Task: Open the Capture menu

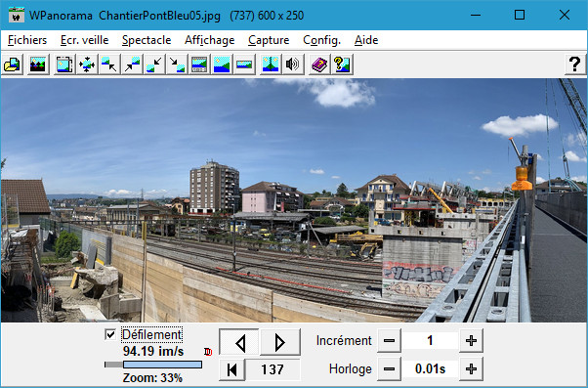Action: coord(269,40)
